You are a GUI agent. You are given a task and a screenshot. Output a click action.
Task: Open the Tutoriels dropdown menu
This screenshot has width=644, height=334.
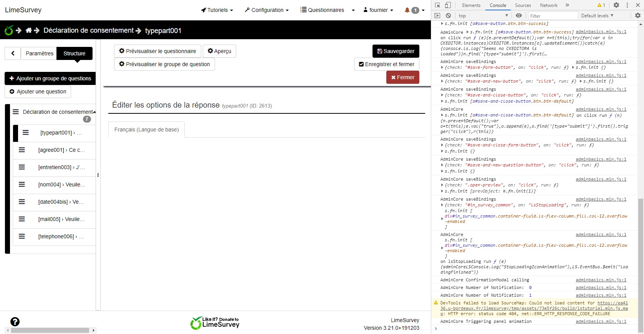coord(217,10)
